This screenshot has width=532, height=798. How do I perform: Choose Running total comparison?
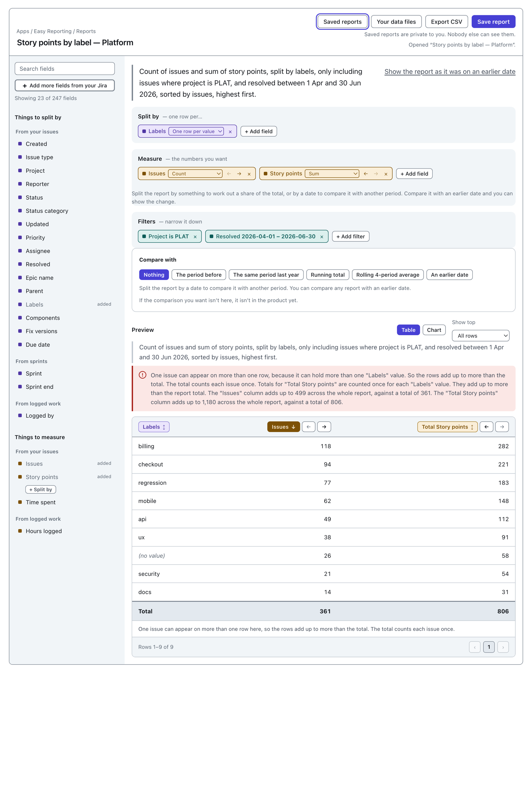[328, 275]
